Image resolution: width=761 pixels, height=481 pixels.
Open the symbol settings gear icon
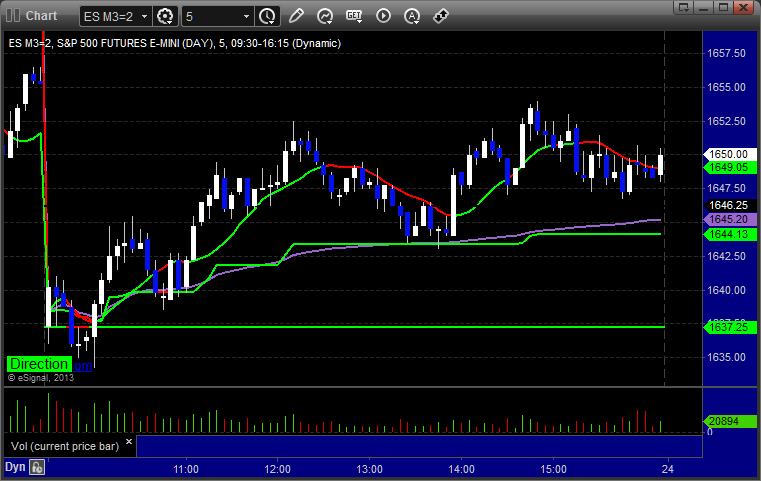(x=166, y=16)
